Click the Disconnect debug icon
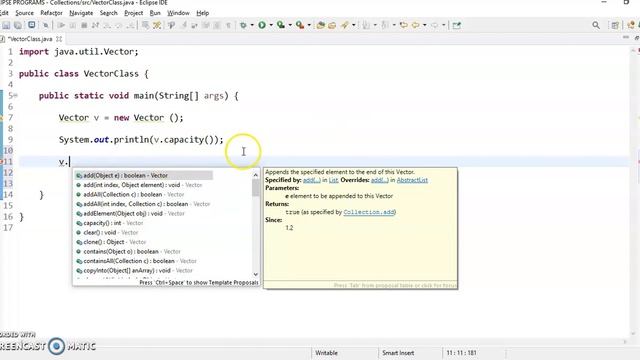 coord(96,25)
